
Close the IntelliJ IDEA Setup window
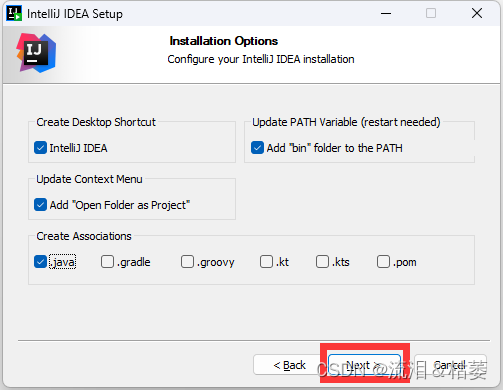[x=477, y=13]
